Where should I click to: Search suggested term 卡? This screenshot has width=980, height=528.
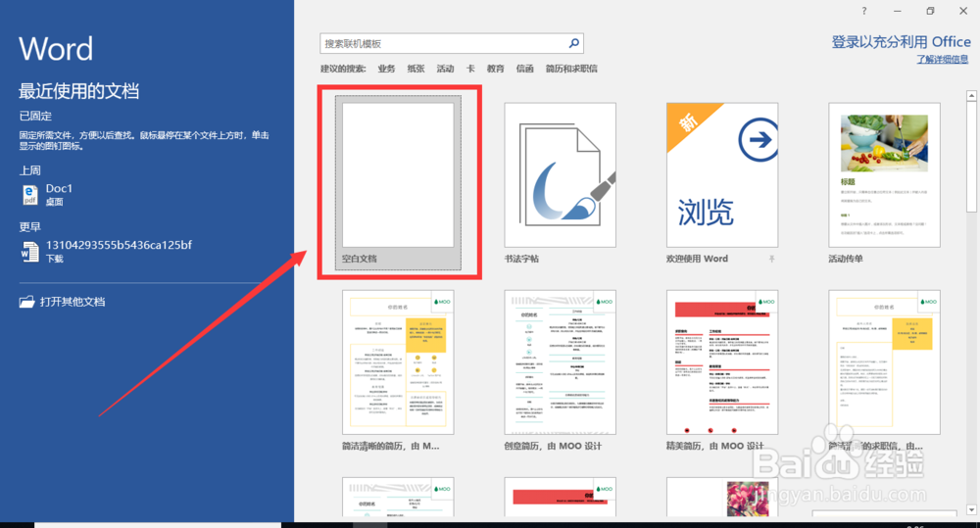(470, 69)
